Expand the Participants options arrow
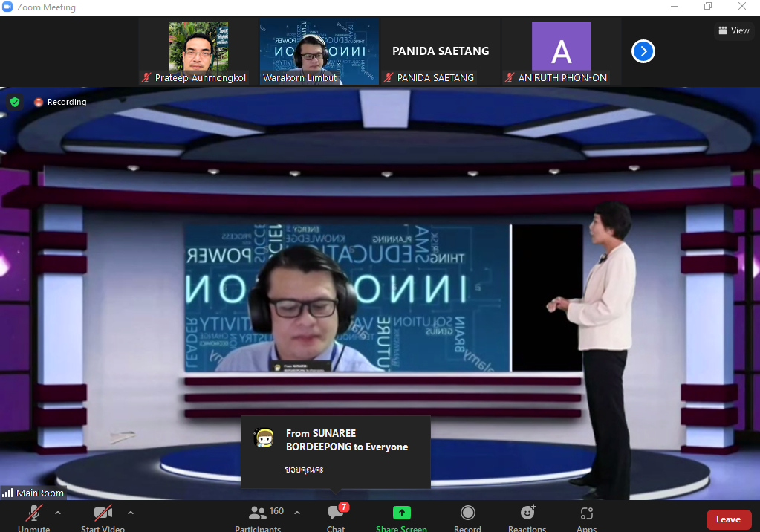This screenshot has width=760, height=532. pyautogui.click(x=297, y=513)
